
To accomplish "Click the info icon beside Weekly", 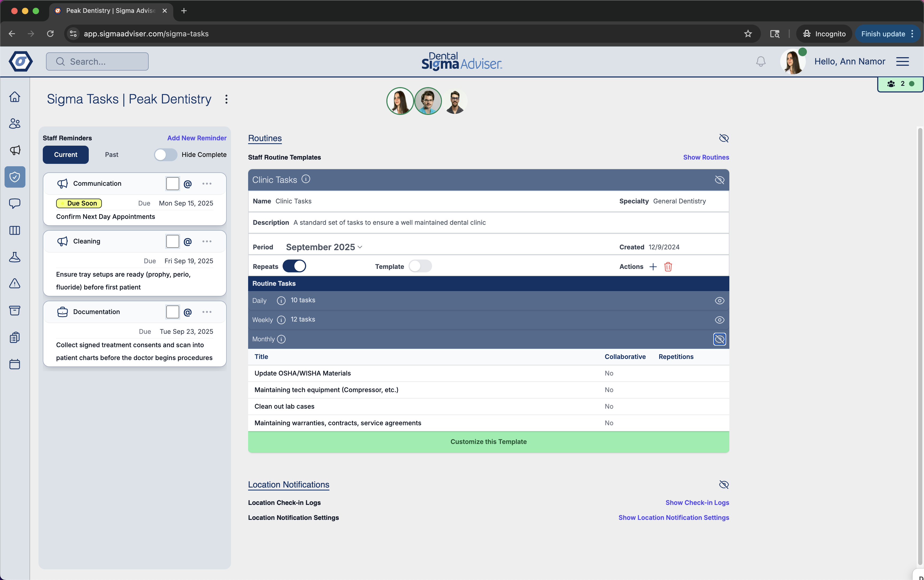I will (281, 320).
